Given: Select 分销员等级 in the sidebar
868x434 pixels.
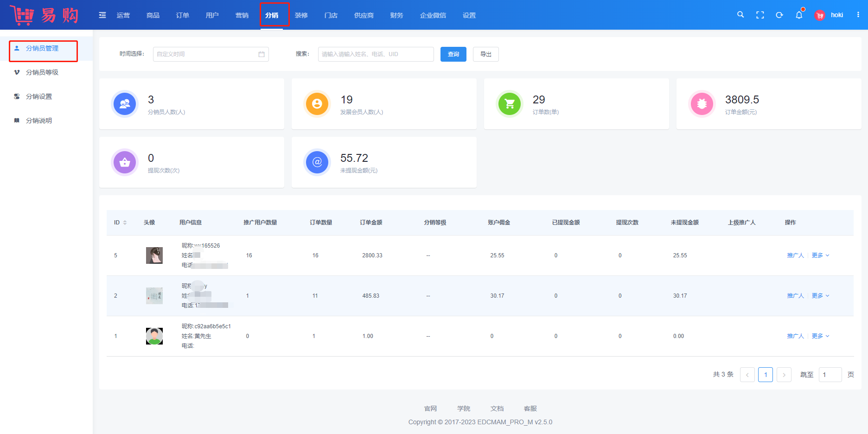Looking at the screenshot, I should tap(42, 72).
